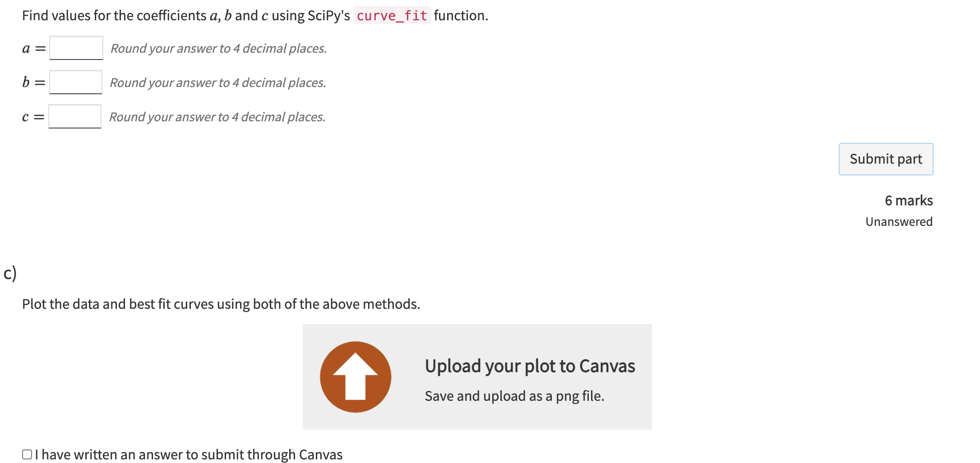Tick the written answer for Canvas checkbox
Screen dimensions: 980x463
[x=27, y=454]
